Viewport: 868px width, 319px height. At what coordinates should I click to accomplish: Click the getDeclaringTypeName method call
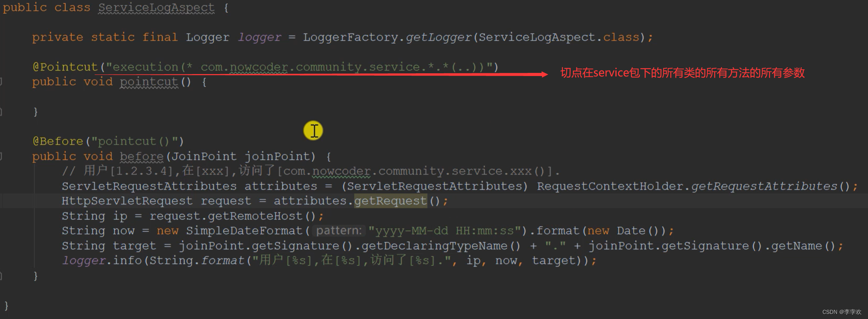pyautogui.click(x=435, y=246)
